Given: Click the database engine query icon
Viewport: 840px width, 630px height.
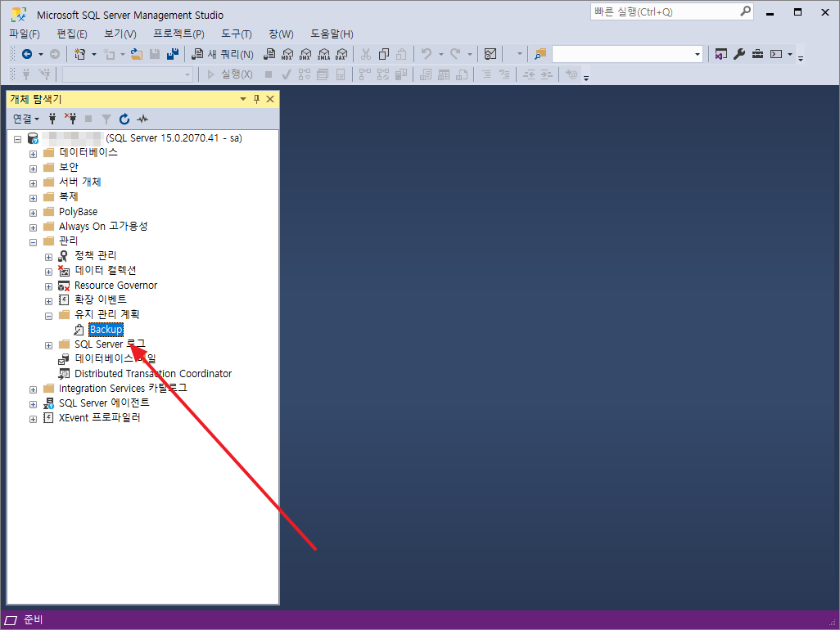Looking at the screenshot, I should click(x=270, y=54).
